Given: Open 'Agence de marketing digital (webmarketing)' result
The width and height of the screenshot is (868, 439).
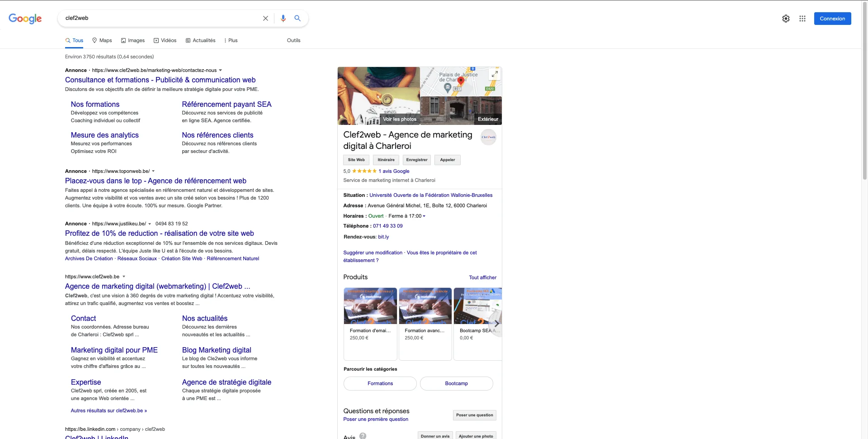Looking at the screenshot, I should pos(157,286).
